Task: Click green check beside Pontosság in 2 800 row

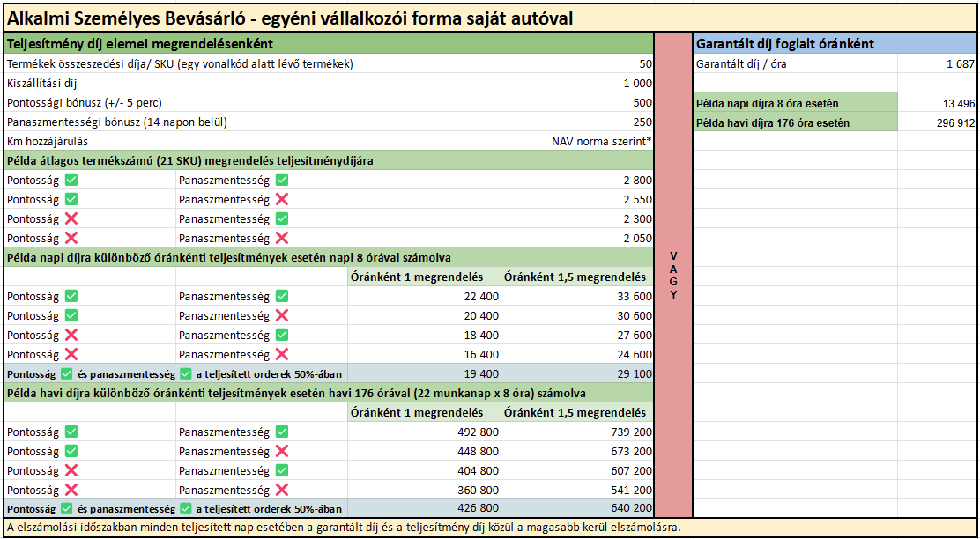Action: pos(71,180)
